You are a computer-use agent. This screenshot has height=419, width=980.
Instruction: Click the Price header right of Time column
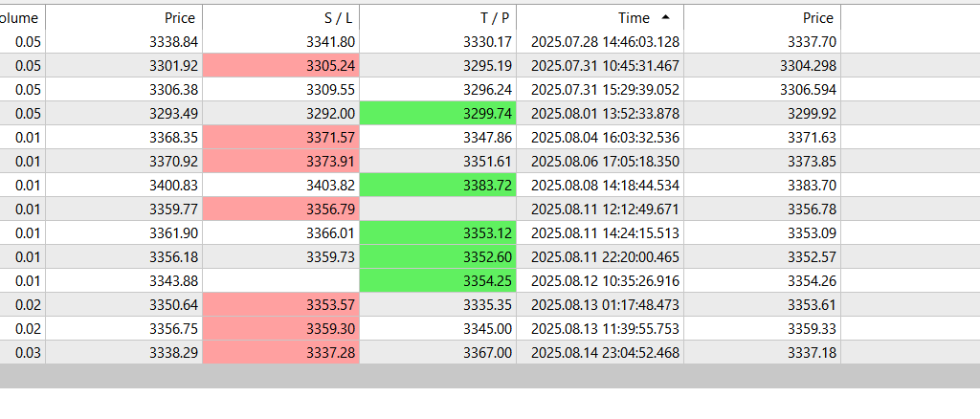point(818,17)
